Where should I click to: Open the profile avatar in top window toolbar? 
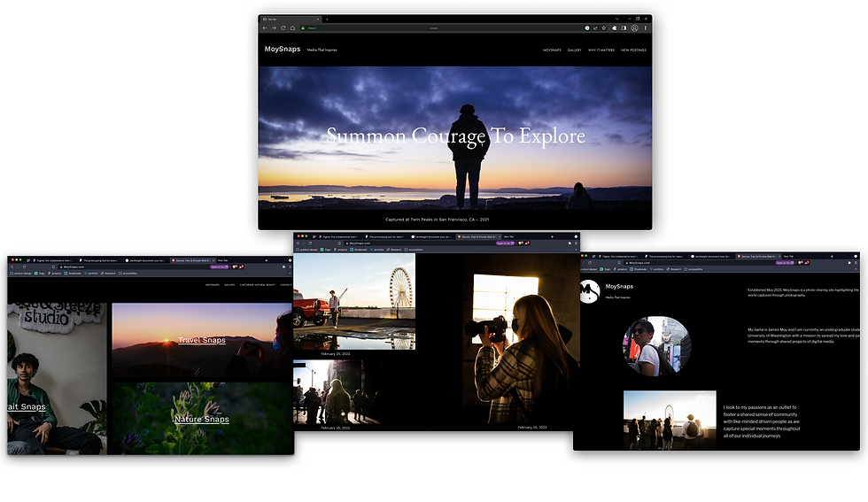click(x=634, y=27)
